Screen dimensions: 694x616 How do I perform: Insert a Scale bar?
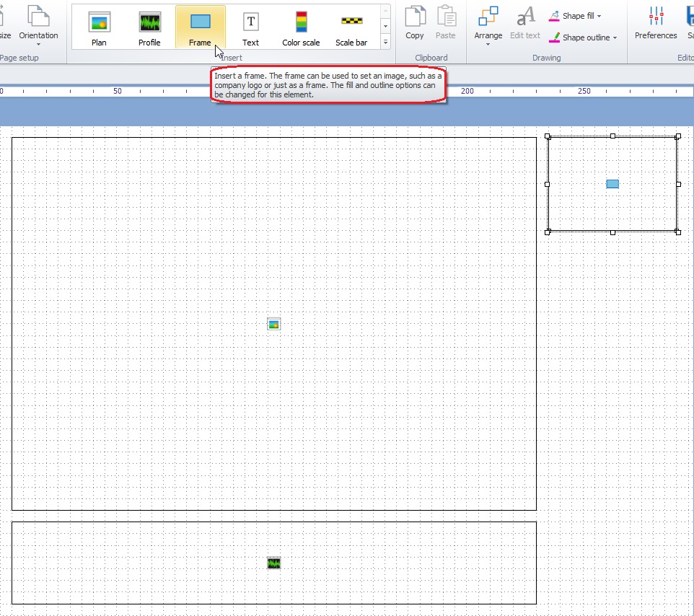pos(351,27)
